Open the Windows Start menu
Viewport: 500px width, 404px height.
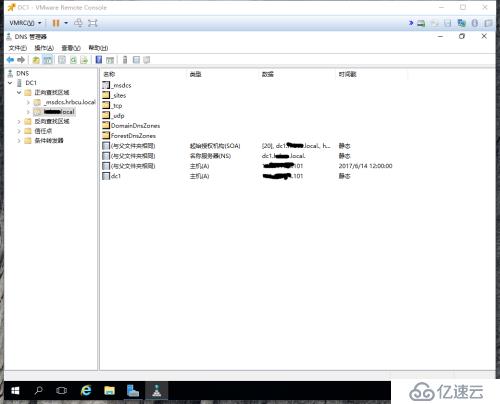(15, 390)
